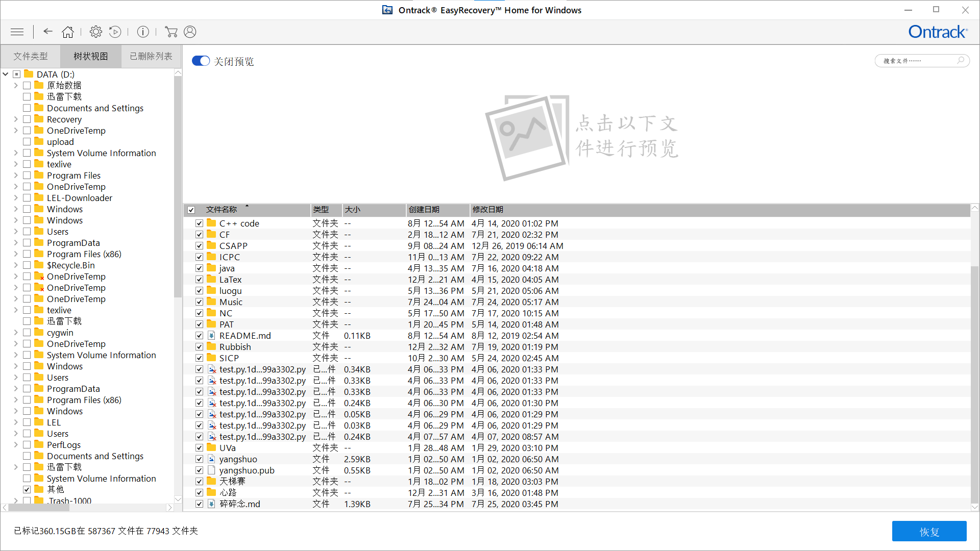
Task: Sort by the 大小 column header
Action: pos(373,210)
